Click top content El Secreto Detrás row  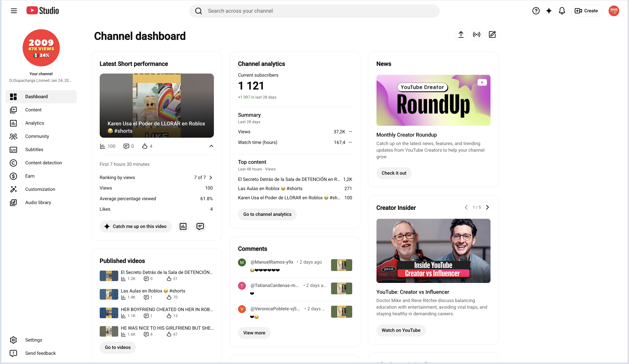[295, 179]
